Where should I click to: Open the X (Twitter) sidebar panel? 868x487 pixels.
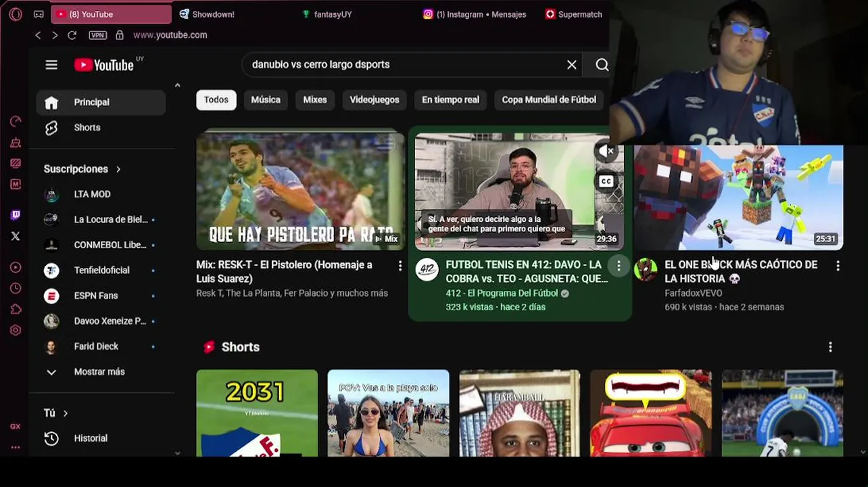[16, 236]
